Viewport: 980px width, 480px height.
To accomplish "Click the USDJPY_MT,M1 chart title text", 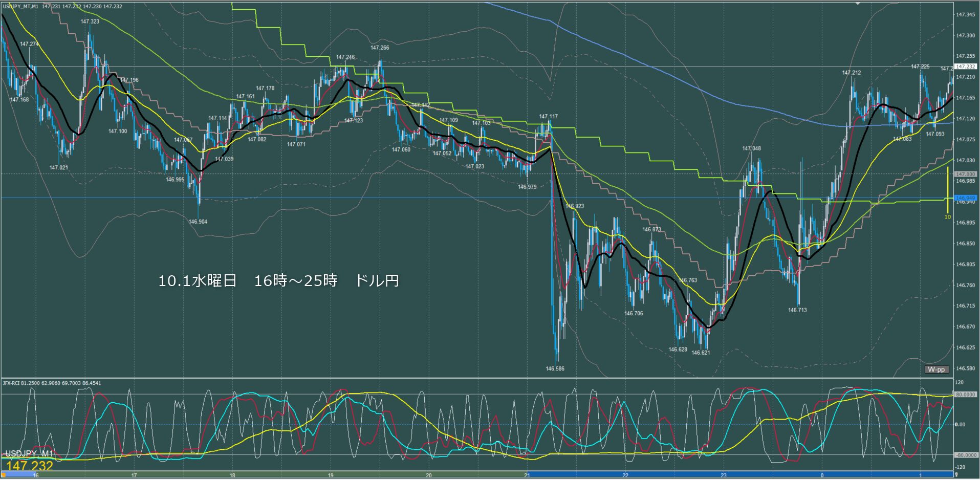I will pyautogui.click(x=20, y=7).
